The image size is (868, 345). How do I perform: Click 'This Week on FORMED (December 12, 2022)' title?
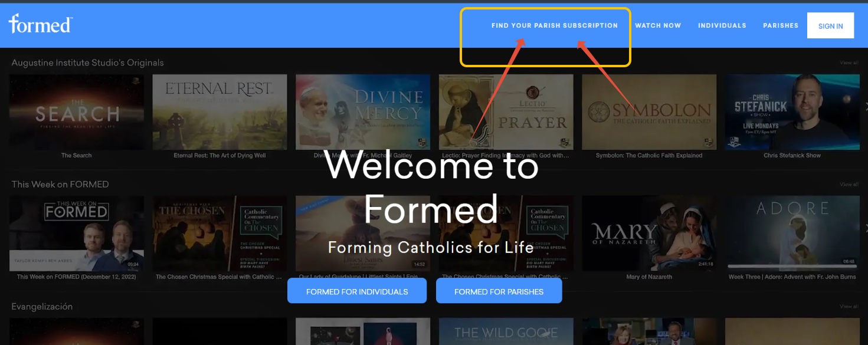[x=77, y=277]
